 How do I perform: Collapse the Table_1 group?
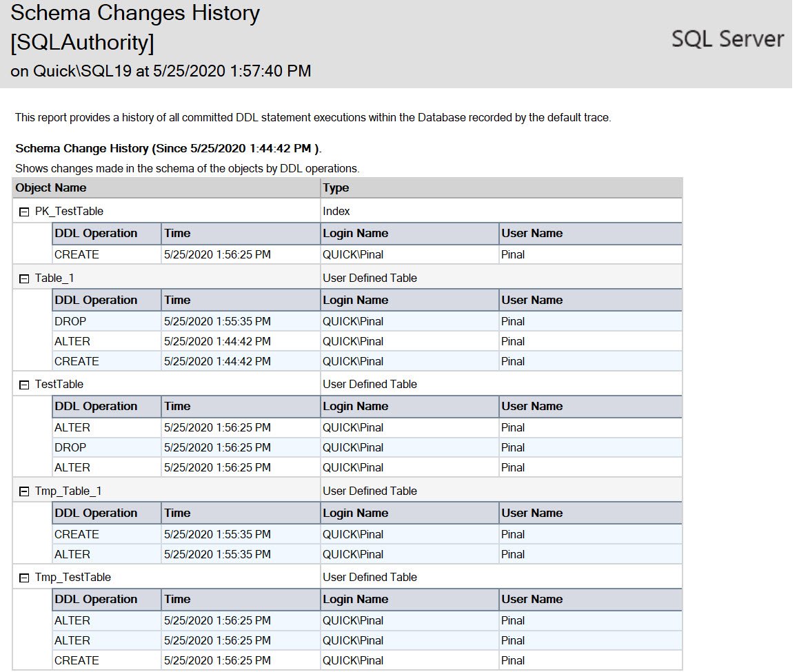pyautogui.click(x=24, y=278)
